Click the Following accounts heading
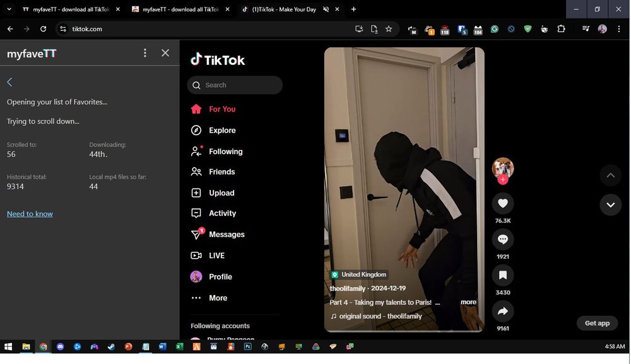Screen dimensions: 631x364 click(220, 326)
